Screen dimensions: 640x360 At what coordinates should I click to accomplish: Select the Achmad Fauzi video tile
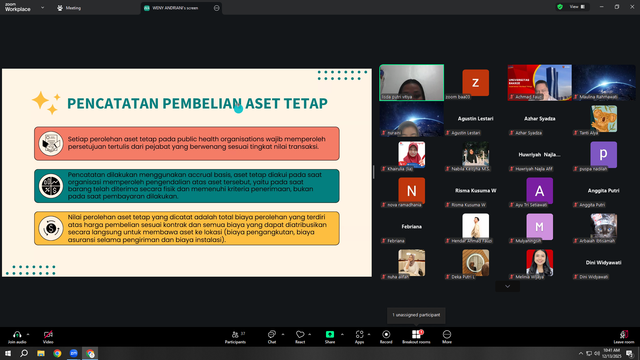540,82
